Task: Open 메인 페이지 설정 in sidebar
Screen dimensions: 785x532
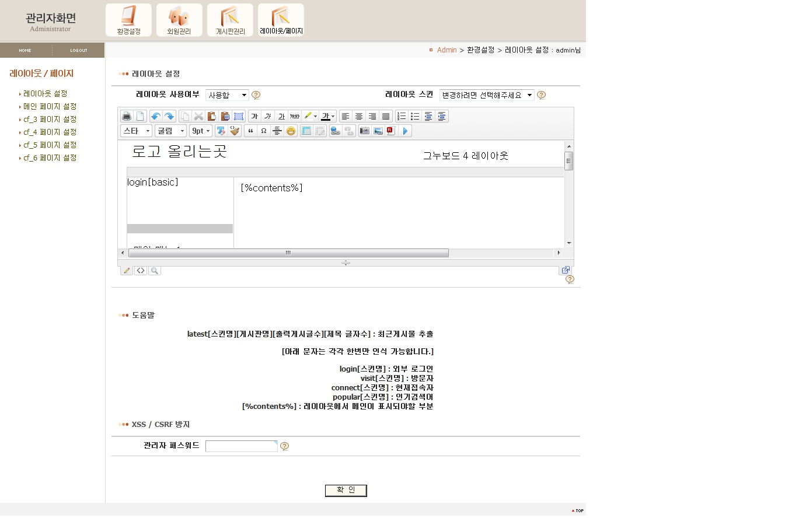Action: (x=50, y=106)
